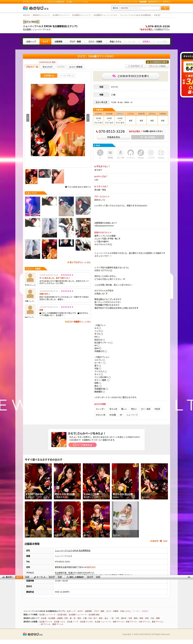Click reviewer avatar for taoさん
193x644 pixels.
[x=30, y=310]
